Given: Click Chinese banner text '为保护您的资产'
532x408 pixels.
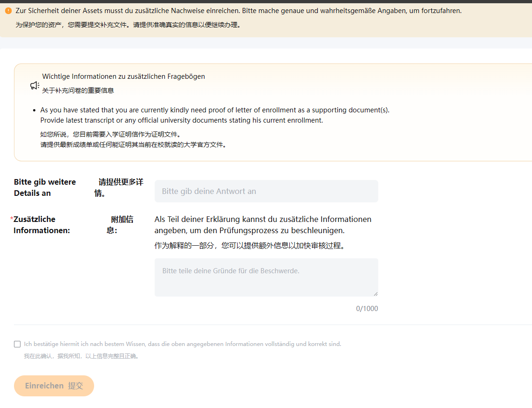Looking at the screenshot, I should tap(129, 25).
